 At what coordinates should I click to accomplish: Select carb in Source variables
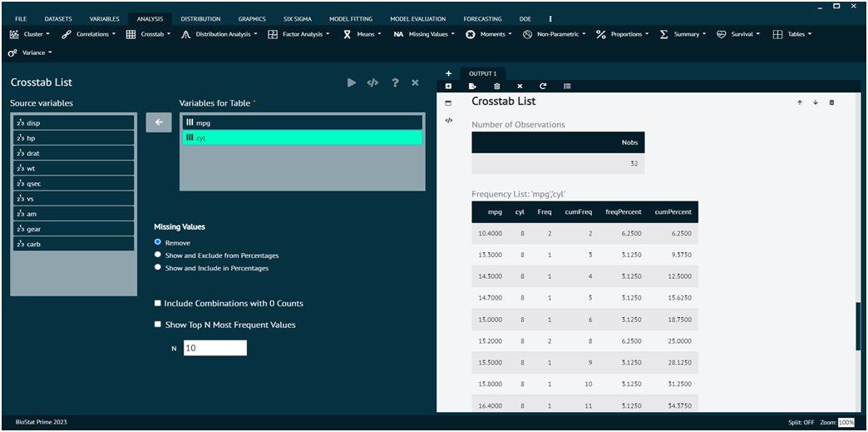(74, 243)
